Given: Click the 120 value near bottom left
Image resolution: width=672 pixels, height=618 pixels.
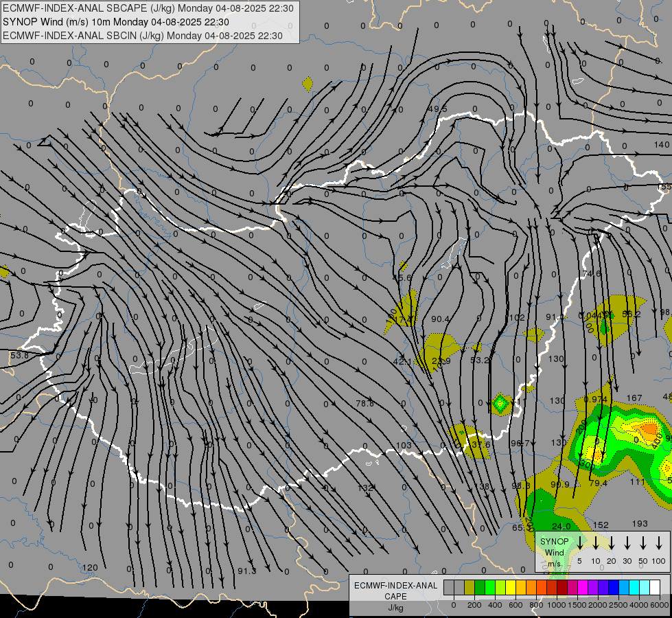Looking at the screenshot, I should point(90,568).
